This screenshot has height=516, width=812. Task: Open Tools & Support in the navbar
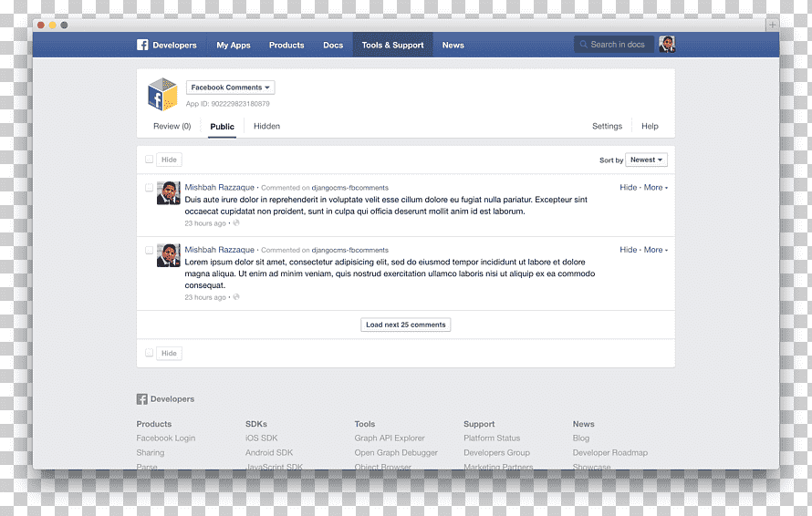click(x=393, y=45)
